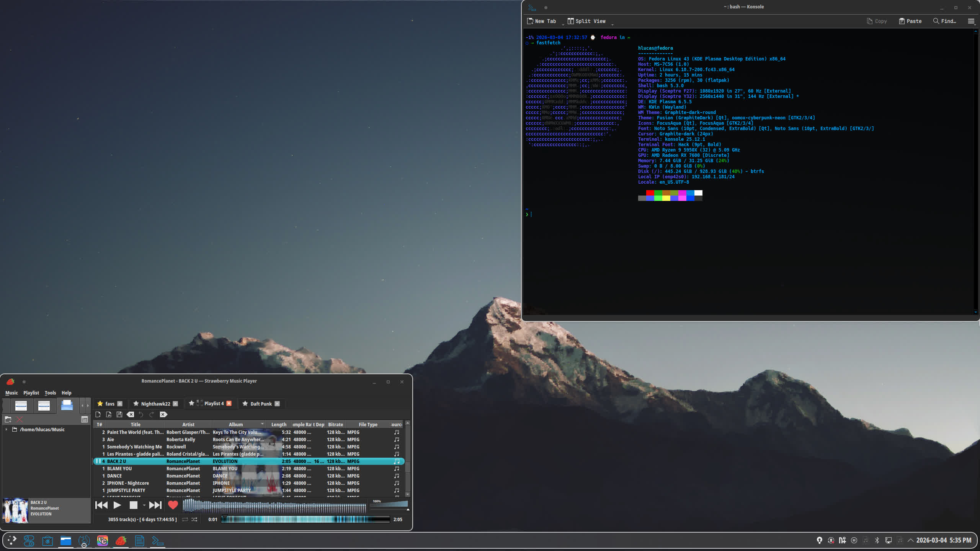Viewport: 980px width, 551px height.
Task: Select the first sidebar panel tab icon
Action: (x=21, y=406)
